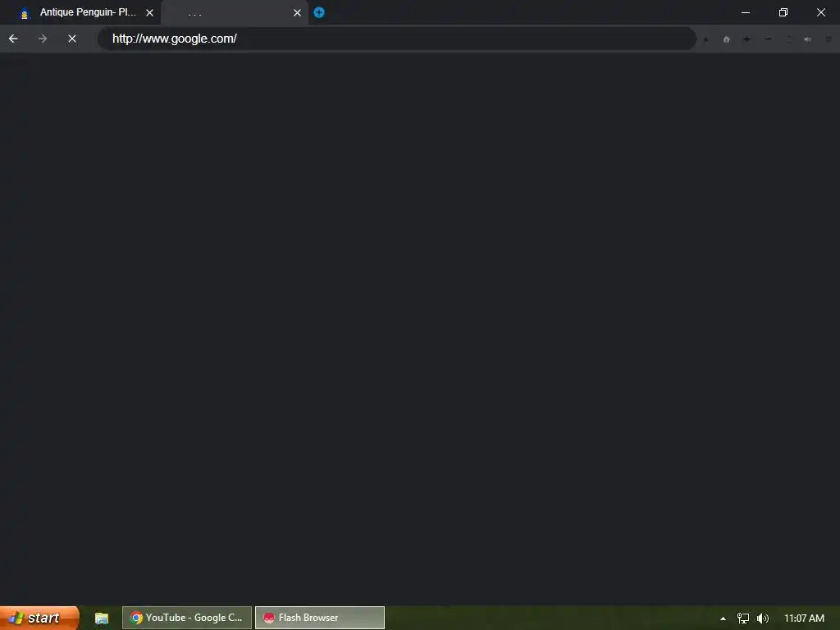840x630 pixels.
Task: Zoom in with the plus toolbar icon
Action: coord(746,39)
